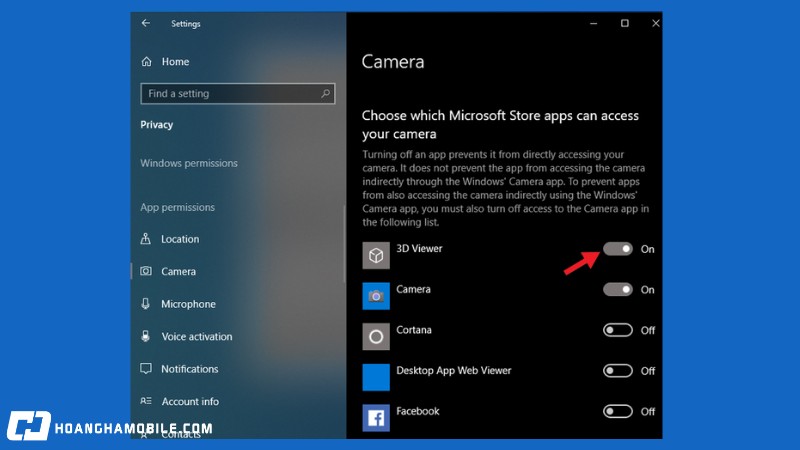Maximize the Settings window

click(624, 23)
